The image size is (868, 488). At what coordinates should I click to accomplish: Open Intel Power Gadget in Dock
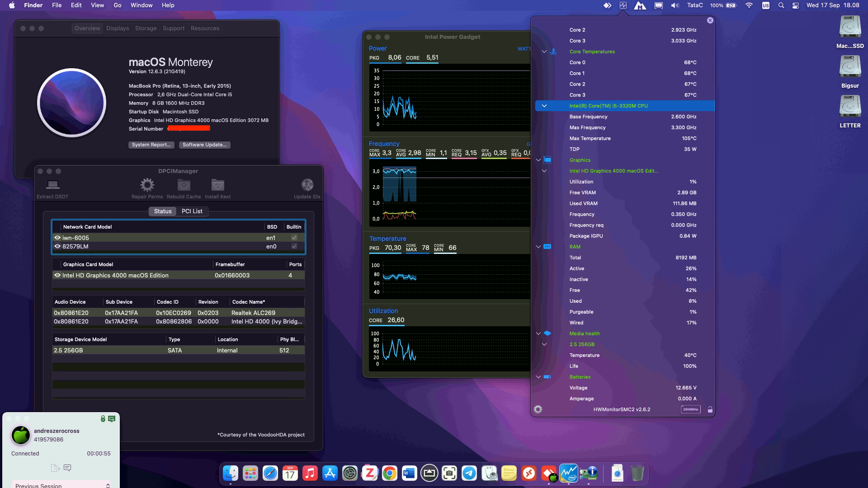pos(568,474)
